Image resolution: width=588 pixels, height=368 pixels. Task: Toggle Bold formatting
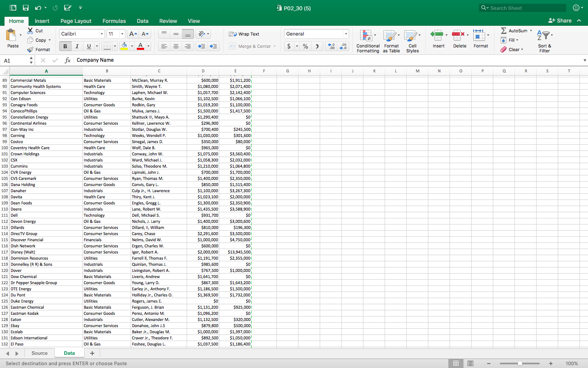coord(65,46)
